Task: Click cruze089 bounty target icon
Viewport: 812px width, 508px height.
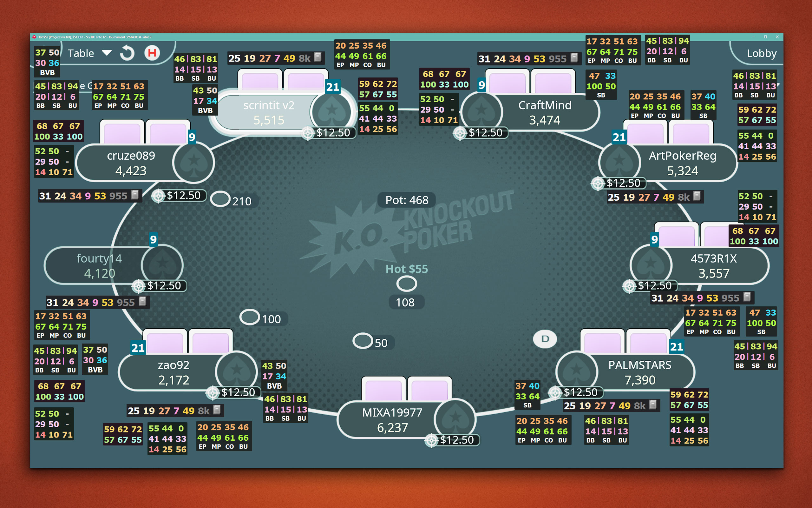Action: [x=158, y=196]
